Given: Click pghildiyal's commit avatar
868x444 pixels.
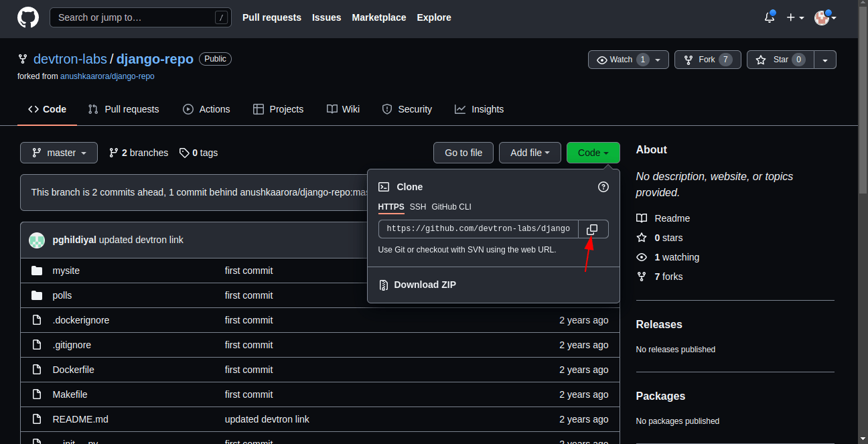Looking at the screenshot, I should tap(37, 240).
